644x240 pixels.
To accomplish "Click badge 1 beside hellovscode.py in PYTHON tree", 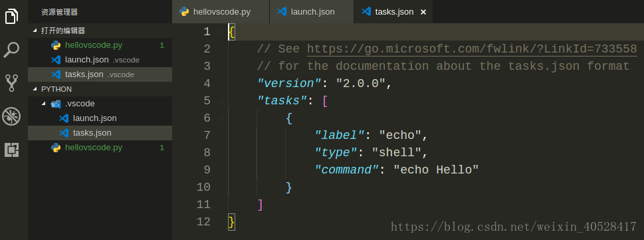I will click(x=161, y=148).
